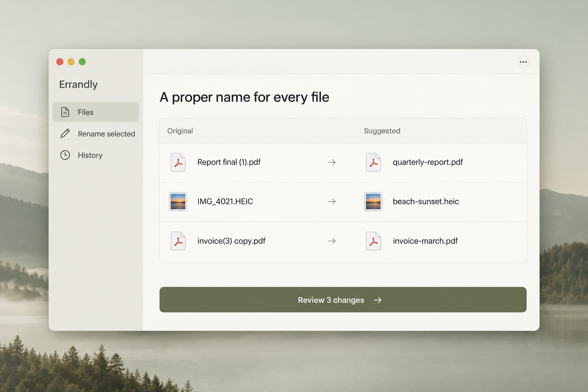Image resolution: width=588 pixels, height=392 pixels.
Task: Open the IMG_4021.HEIC sunset thumbnail
Action: pyautogui.click(x=178, y=202)
